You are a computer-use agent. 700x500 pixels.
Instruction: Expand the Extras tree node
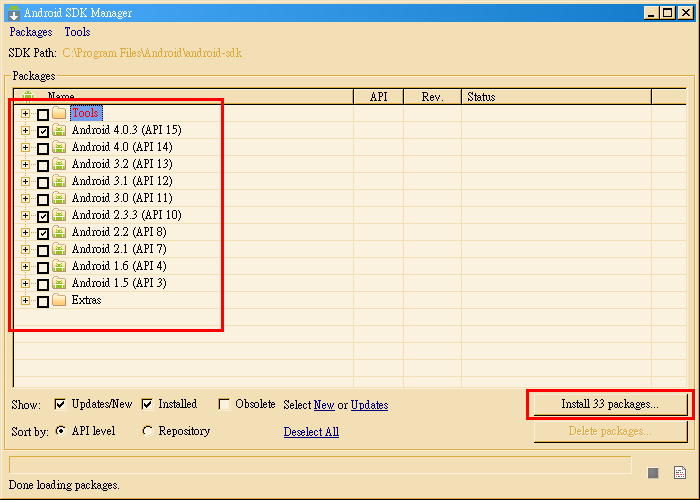point(25,300)
